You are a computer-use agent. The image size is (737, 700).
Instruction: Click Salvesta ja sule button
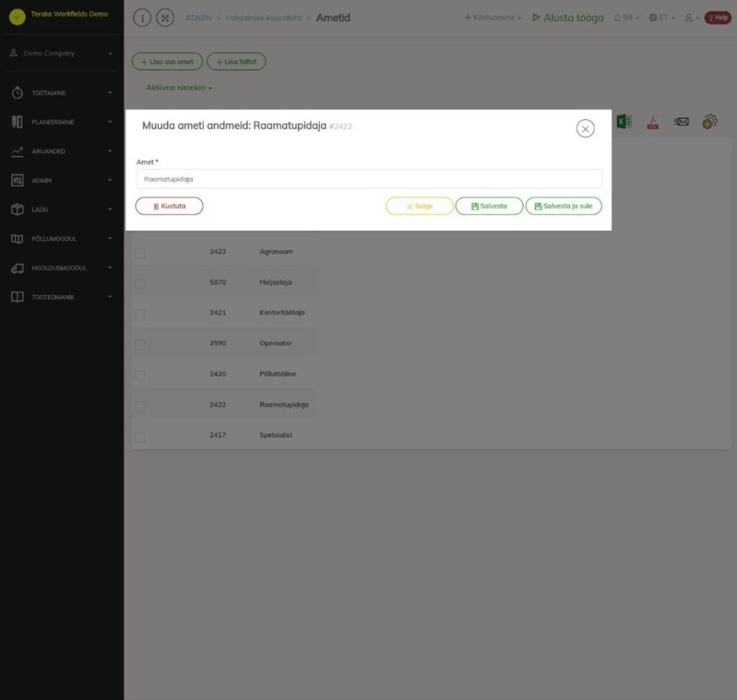coord(564,206)
